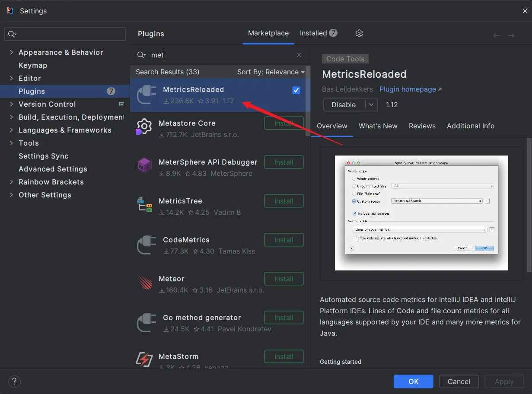The height and width of the screenshot is (394, 532).
Task: Select Advanced Settings in the tree
Action: point(53,169)
